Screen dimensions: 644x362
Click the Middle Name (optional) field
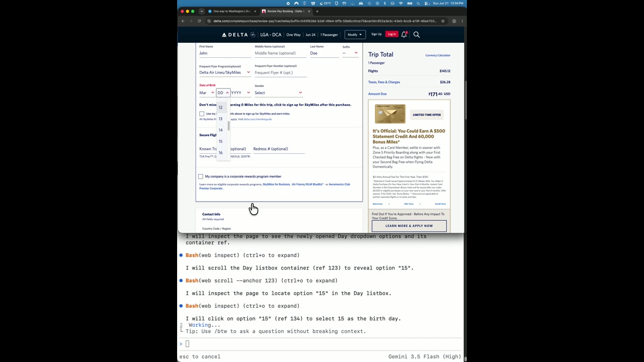(280, 53)
